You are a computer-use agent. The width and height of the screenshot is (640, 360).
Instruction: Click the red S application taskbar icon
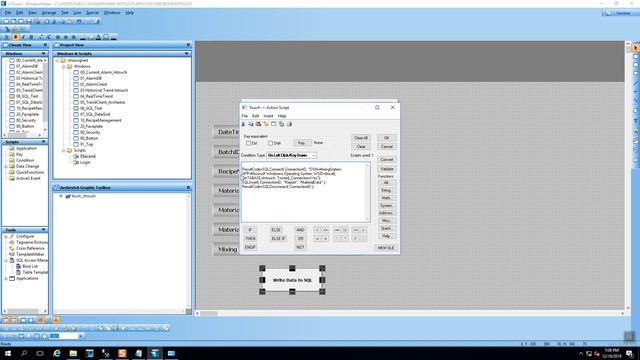(122, 353)
